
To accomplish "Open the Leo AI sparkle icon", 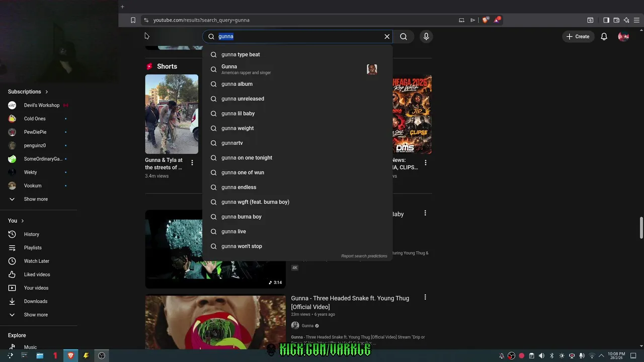I will tap(626, 20).
